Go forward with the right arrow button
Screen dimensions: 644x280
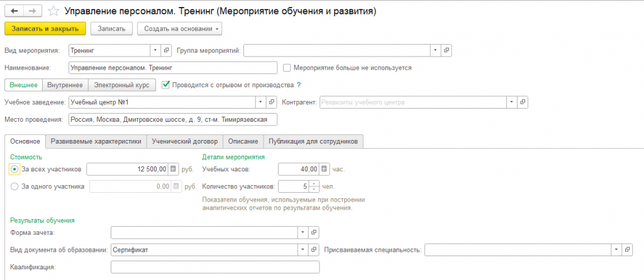[x=31, y=11]
